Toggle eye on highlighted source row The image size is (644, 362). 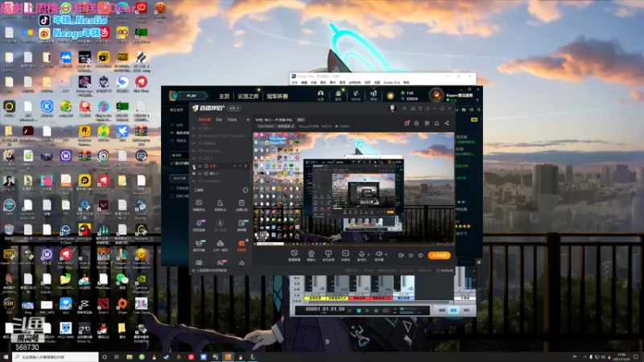click(194, 166)
